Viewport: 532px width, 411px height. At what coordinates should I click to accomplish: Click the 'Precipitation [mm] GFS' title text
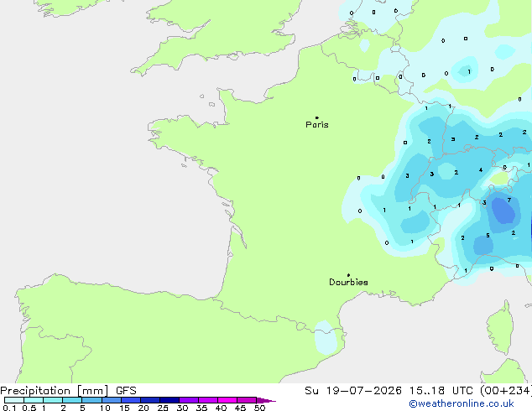[x=68, y=391]
